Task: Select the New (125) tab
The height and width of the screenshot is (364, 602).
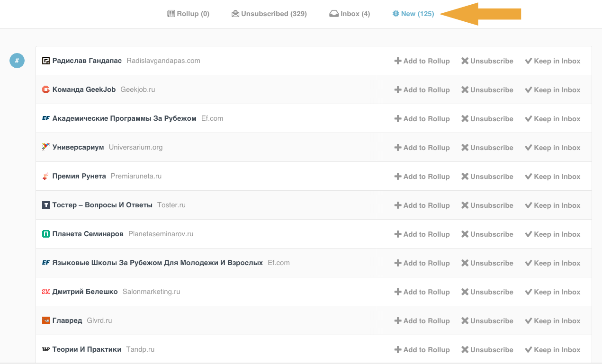Action: tap(413, 14)
